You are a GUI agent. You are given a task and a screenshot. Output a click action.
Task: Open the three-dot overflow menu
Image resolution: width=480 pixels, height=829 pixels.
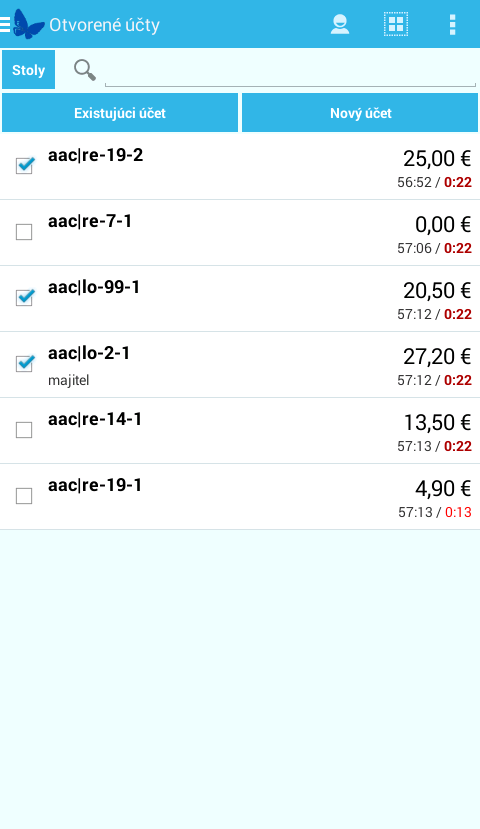click(x=453, y=24)
